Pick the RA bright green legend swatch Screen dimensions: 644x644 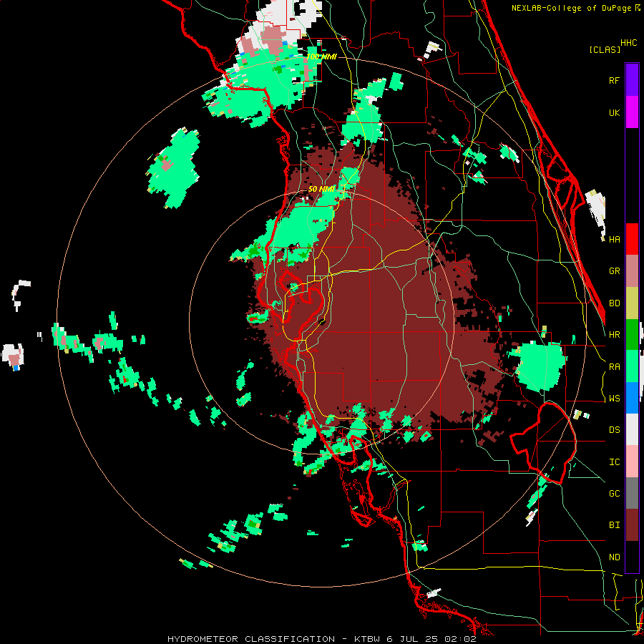[632, 366]
